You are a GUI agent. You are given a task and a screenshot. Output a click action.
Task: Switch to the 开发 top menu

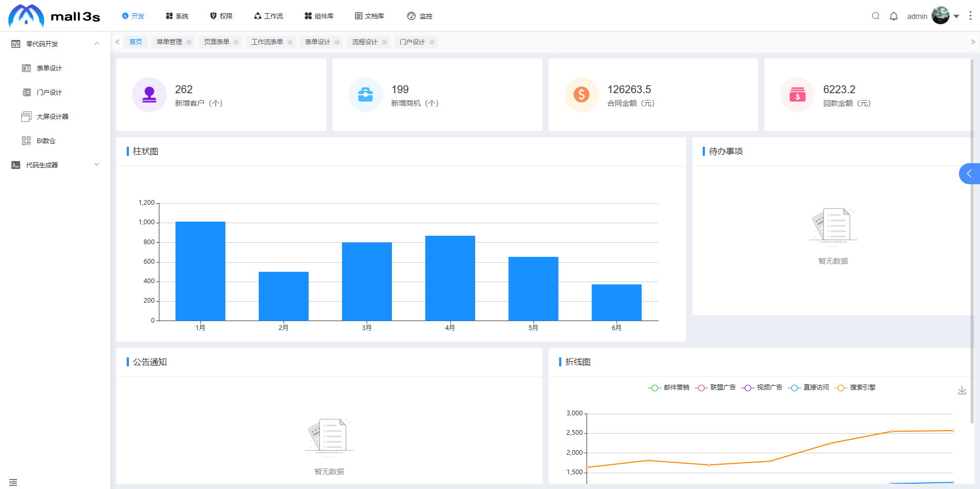[133, 16]
